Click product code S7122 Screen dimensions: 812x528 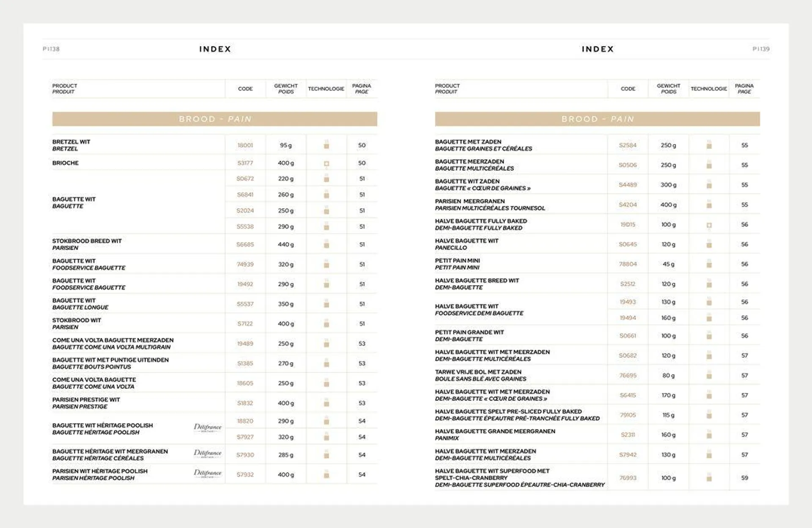pyautogui.click(x=245, y=324)
